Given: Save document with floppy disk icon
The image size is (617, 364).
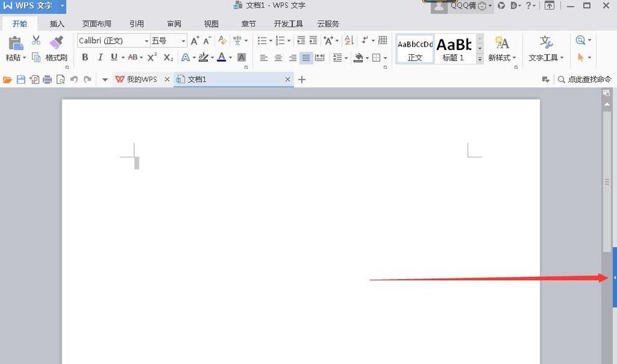Looking at the screenshot, I should (21, 80).
